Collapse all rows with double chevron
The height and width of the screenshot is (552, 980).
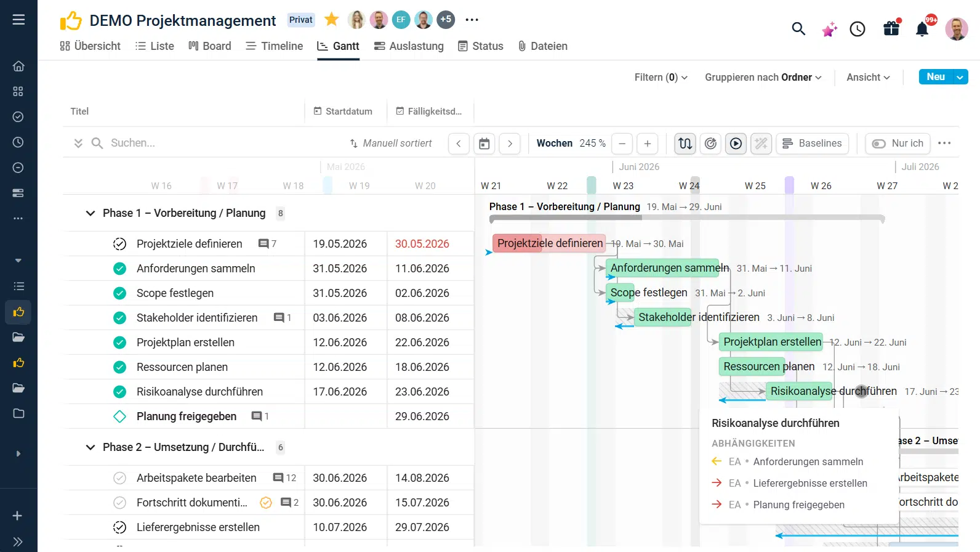click(x=78, y=144)
